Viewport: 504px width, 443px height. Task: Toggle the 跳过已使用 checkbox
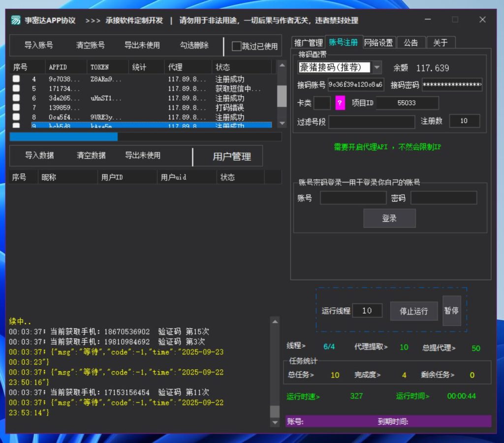click(237, 46)
